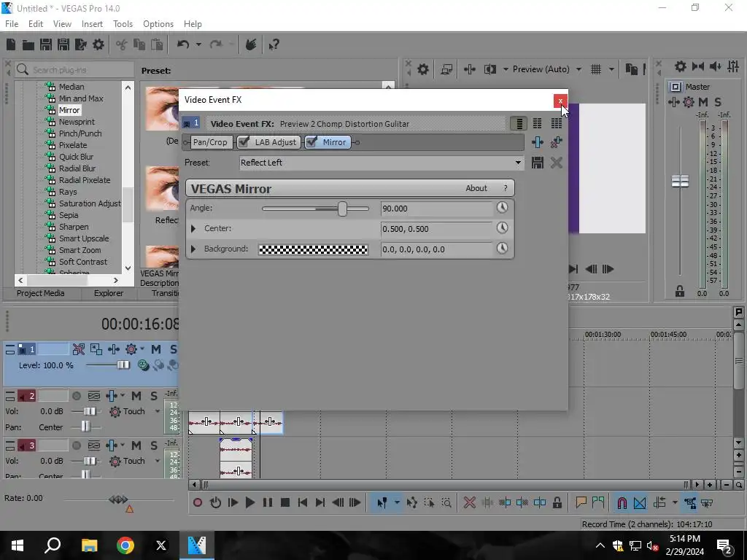
Task: Click the Play button in transport bar
Action: [249, 502]
